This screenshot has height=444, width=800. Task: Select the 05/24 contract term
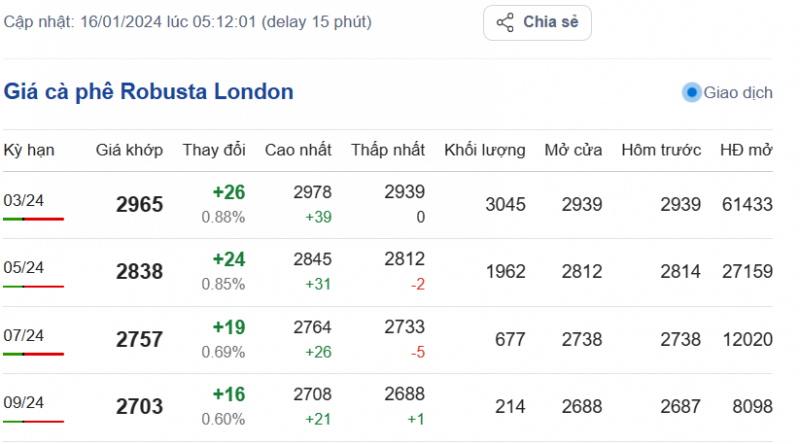pos(24,267)
